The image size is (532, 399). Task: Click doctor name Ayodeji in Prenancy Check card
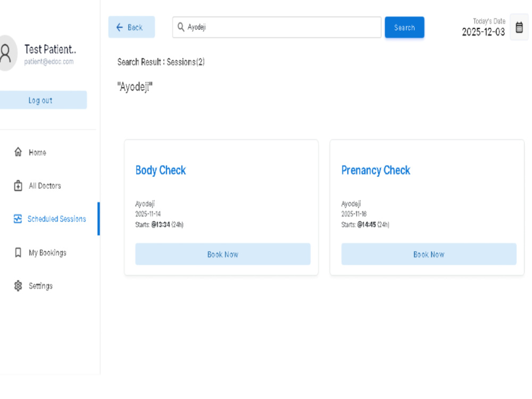coord(351,204)
